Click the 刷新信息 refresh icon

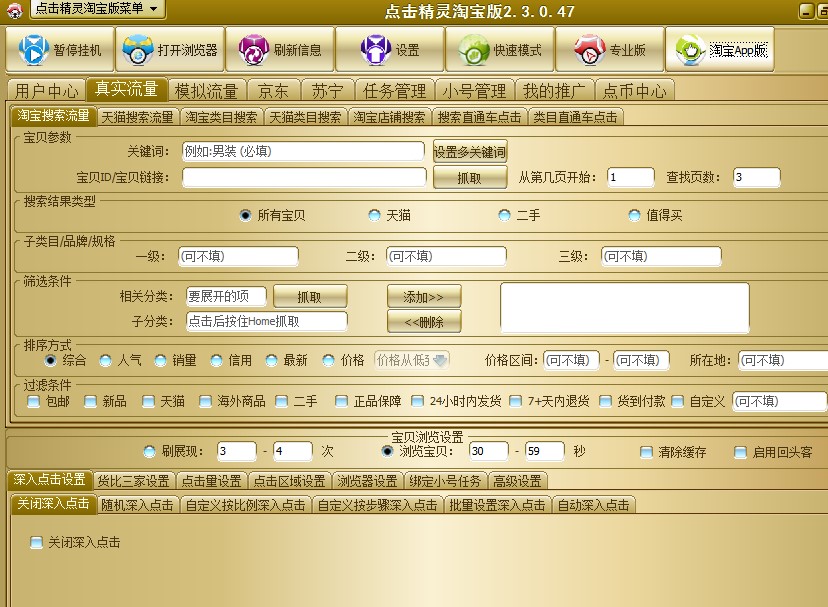tap(253, 50)
